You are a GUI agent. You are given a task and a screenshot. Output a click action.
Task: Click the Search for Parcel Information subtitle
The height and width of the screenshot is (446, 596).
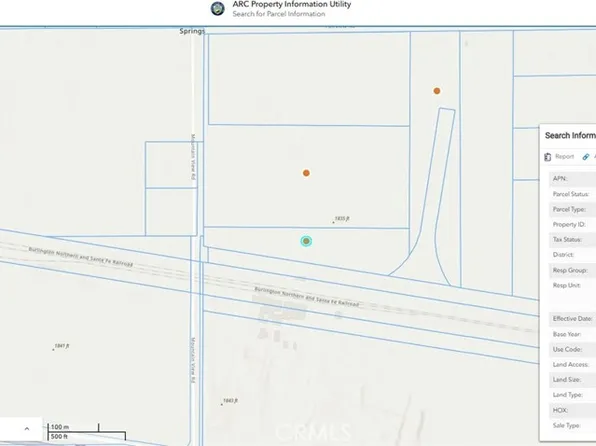[x=279, y=14]
